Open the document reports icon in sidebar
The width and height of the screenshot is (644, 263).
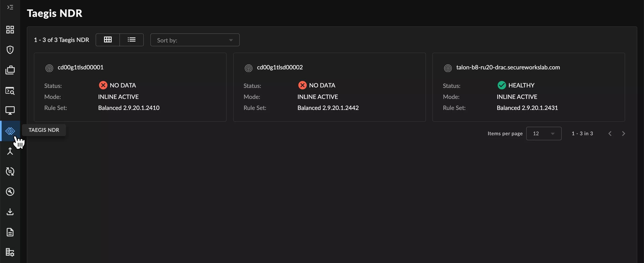pyautogui.click(x=10, y=232)
